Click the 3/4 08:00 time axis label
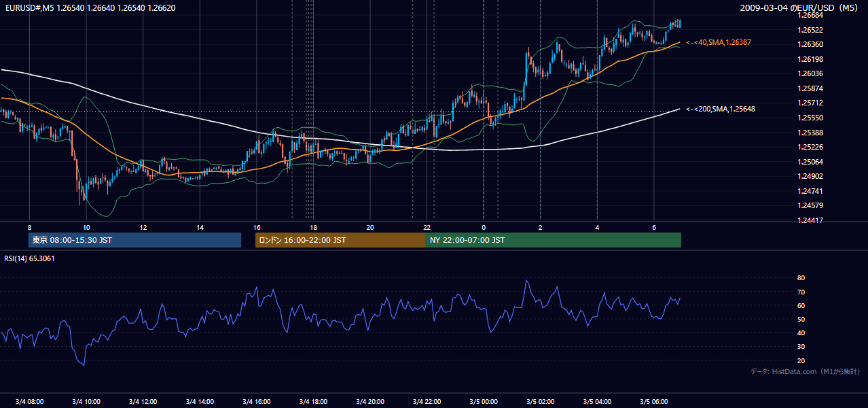Screen dimensions: 868x408 (29, 401)
